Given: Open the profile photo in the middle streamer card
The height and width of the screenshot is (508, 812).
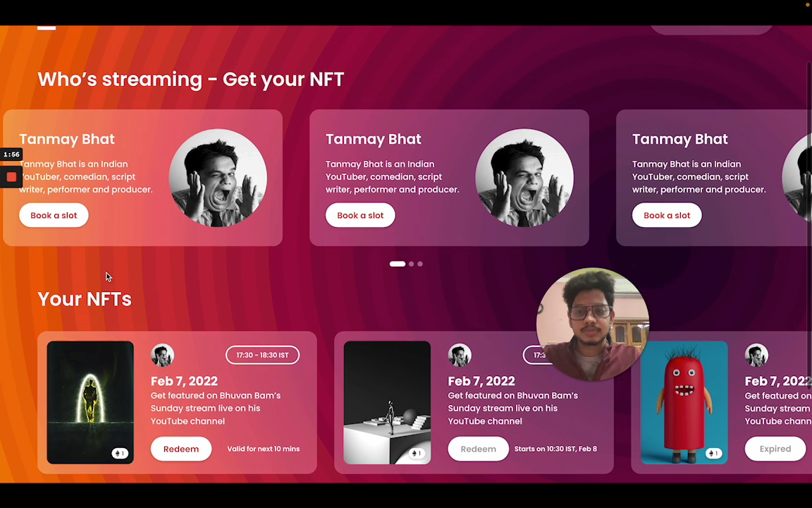Looking at the screenshot, I should coord(524,178).
